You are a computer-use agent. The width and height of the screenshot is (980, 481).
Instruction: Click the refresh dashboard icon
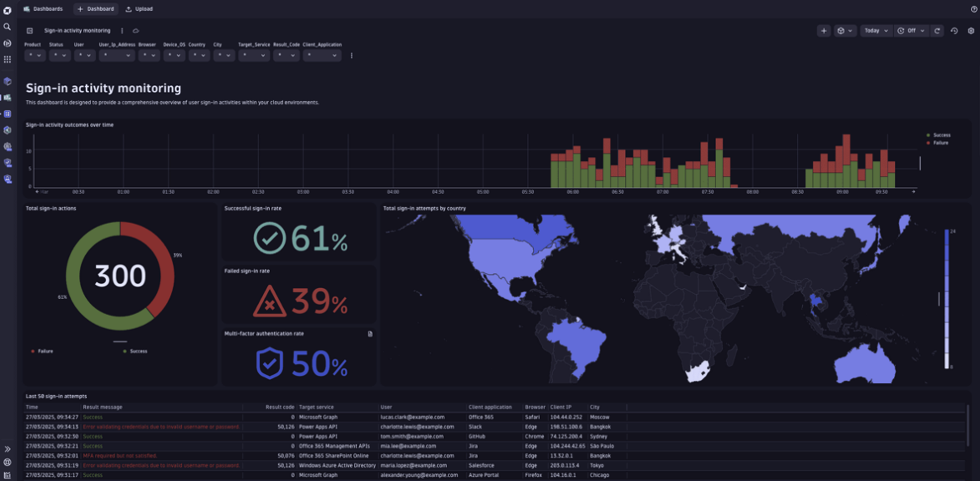pyautogui.click(x=938, y=31)
